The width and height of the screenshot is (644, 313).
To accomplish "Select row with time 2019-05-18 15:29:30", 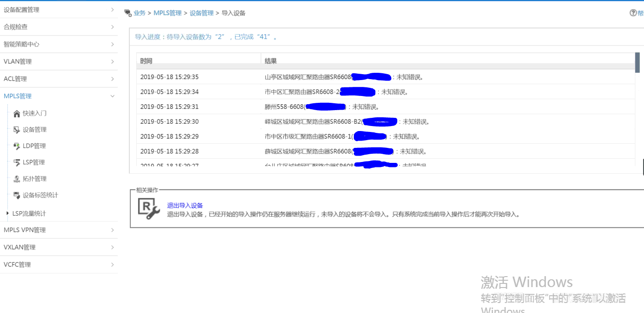I will pos(385,121).
